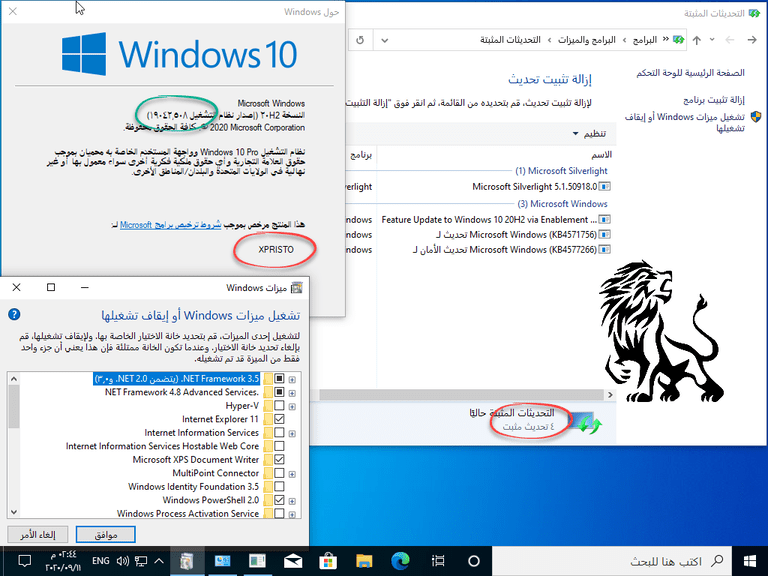Viewport: 768px width, 576px height.
Task: Refresh the Installed Updates address bar
Action: pos(360,40)
